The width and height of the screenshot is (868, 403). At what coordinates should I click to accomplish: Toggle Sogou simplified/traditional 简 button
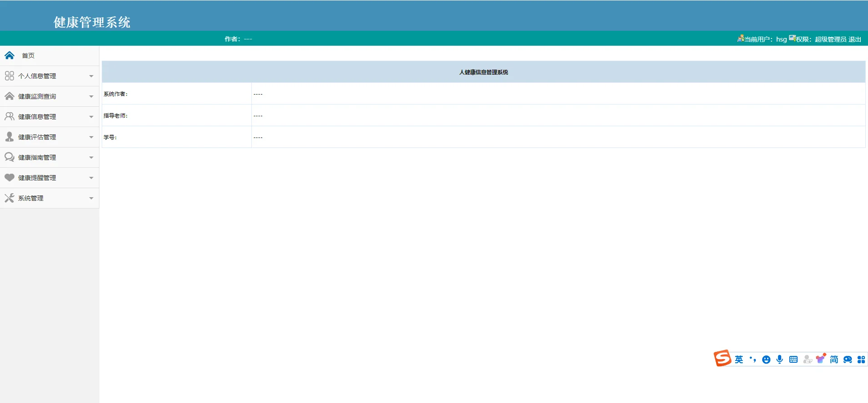tap(834, 360)
